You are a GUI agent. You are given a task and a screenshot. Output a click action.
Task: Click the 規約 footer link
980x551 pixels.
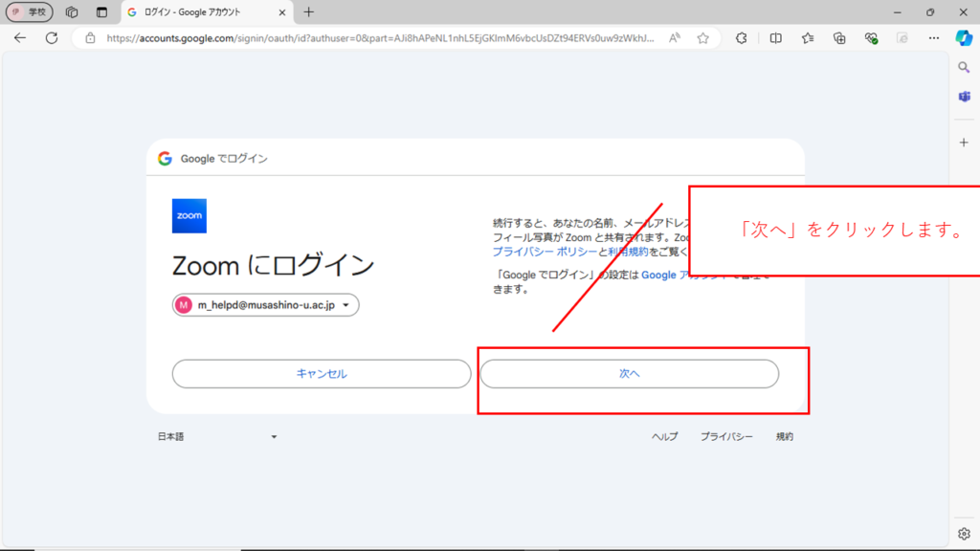pyautogui.click(x=785, y=436)
